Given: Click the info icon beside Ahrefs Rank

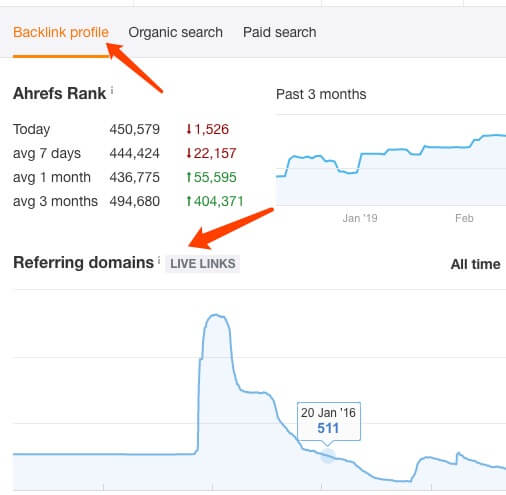Looking at the screenshot, I should 112,90.
